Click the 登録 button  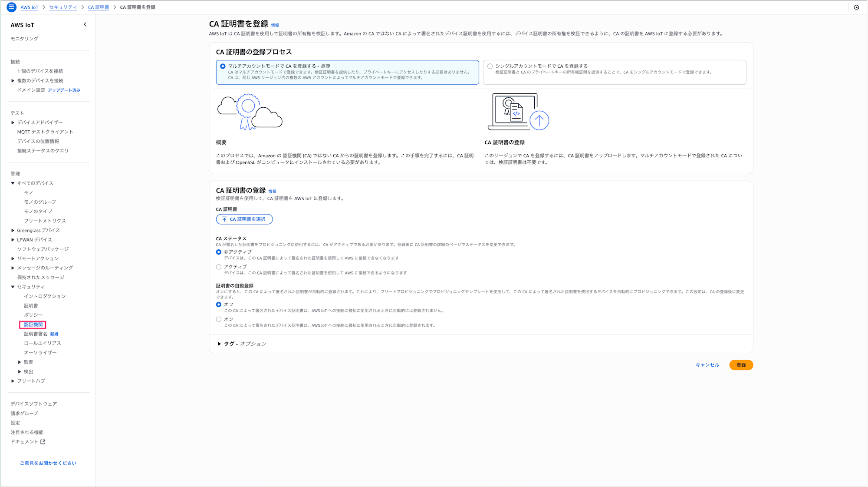741,365
